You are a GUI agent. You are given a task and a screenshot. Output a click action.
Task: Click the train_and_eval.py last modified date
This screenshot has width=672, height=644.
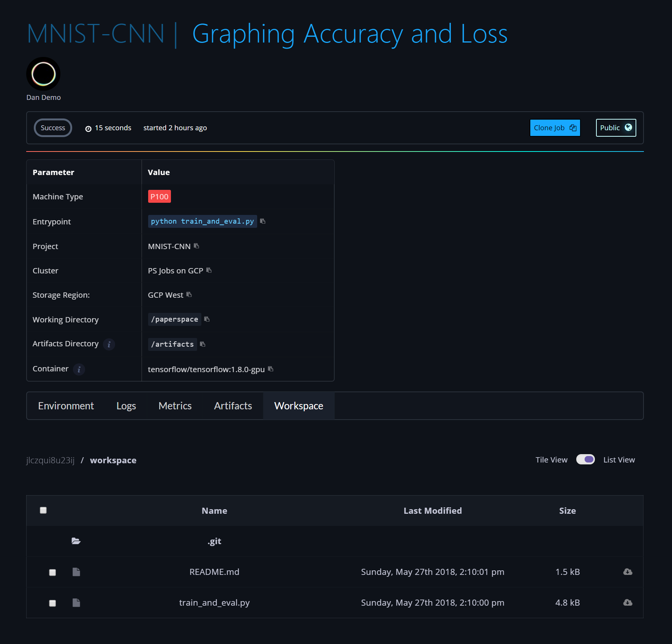coord(433,603)
